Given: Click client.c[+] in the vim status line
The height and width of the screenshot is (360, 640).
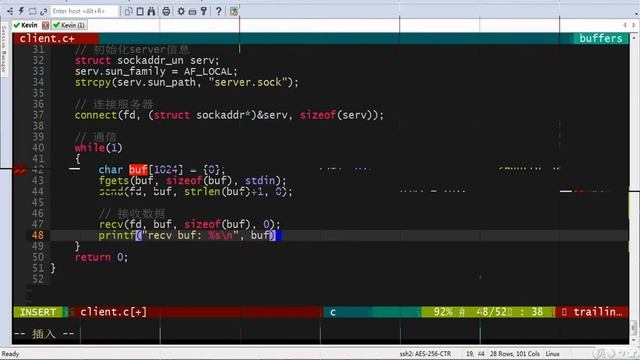Looking at the screenshot, I should 113,312.
